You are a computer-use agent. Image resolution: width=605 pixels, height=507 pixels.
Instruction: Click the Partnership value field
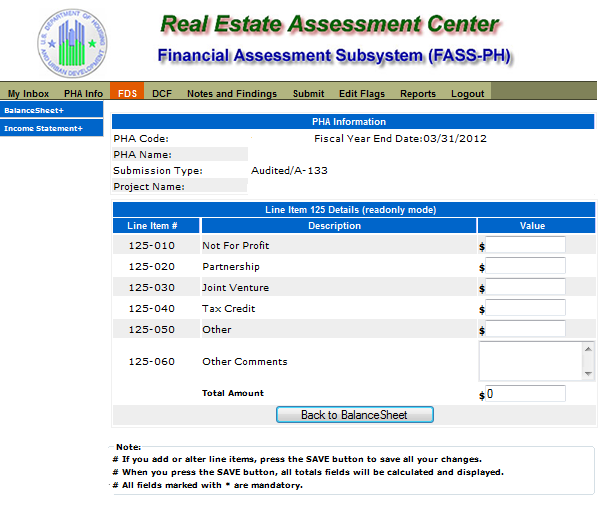click(x=525, y=266)
